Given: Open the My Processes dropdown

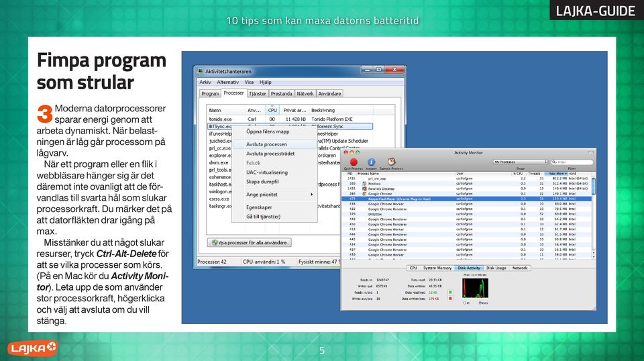Looking at the screenshot, I should pyautogui.click(x=521, y=162).
